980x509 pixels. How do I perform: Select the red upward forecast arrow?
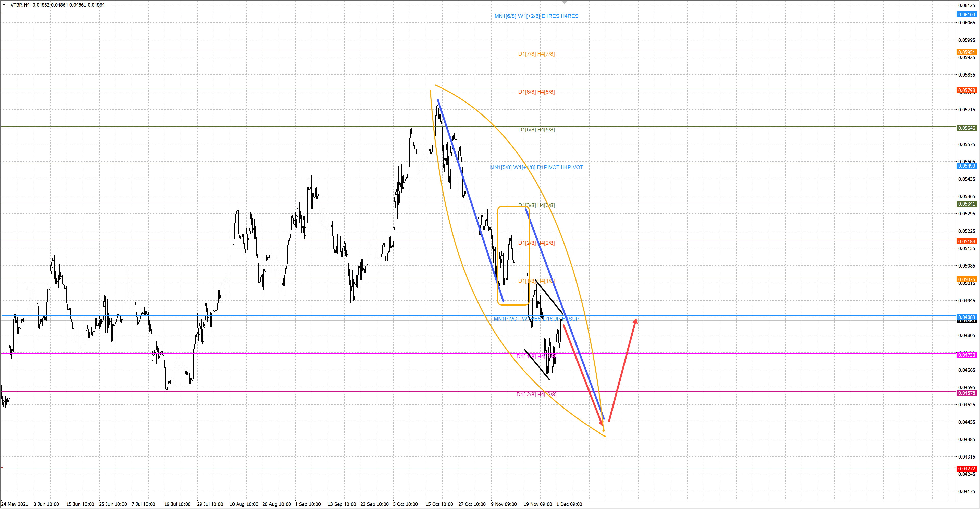(x=622, y=370)
